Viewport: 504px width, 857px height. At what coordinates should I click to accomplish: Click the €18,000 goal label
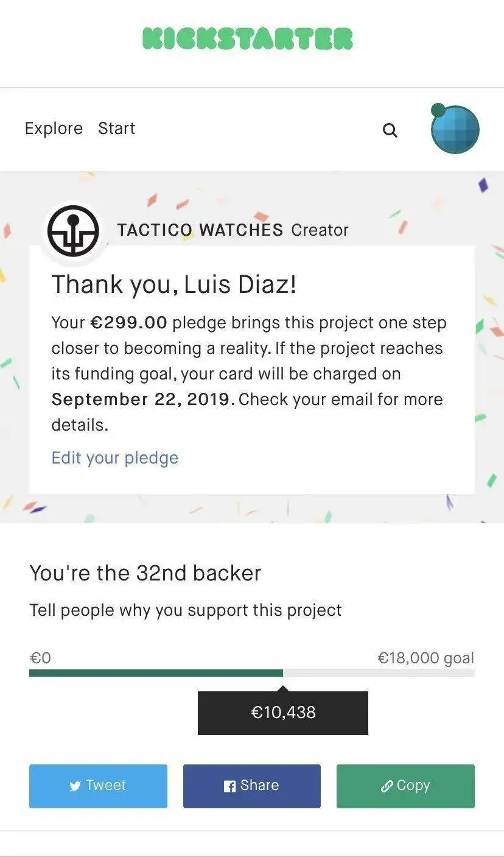tap(426, 658)
